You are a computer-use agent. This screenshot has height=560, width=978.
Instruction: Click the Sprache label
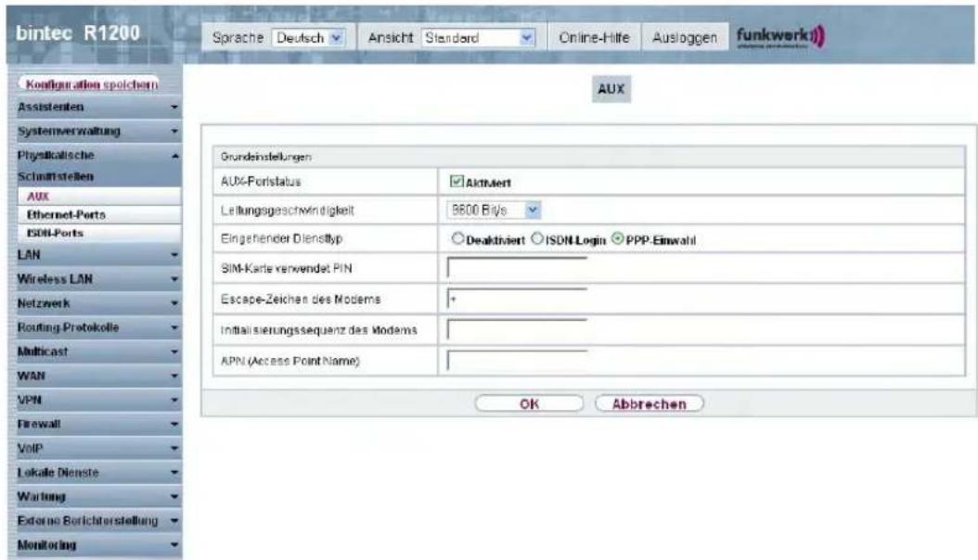[x=238, y=38]
